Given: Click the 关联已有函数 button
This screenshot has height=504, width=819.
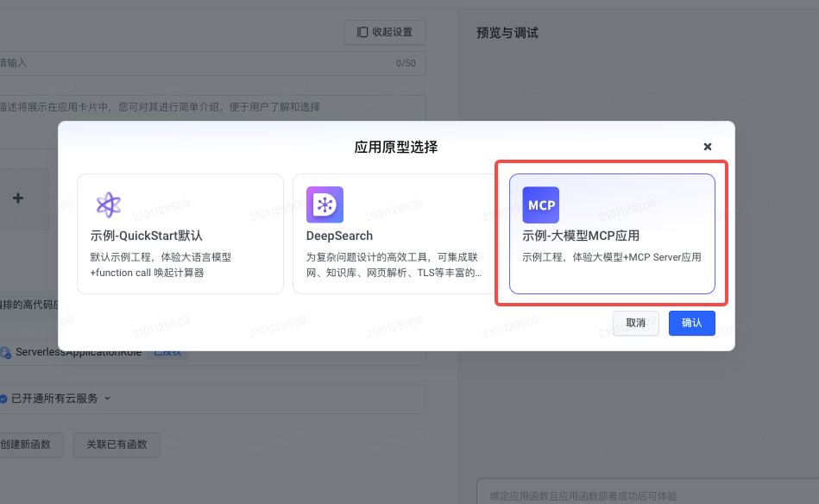Looking at the screenshot, I should click(117, 444).
